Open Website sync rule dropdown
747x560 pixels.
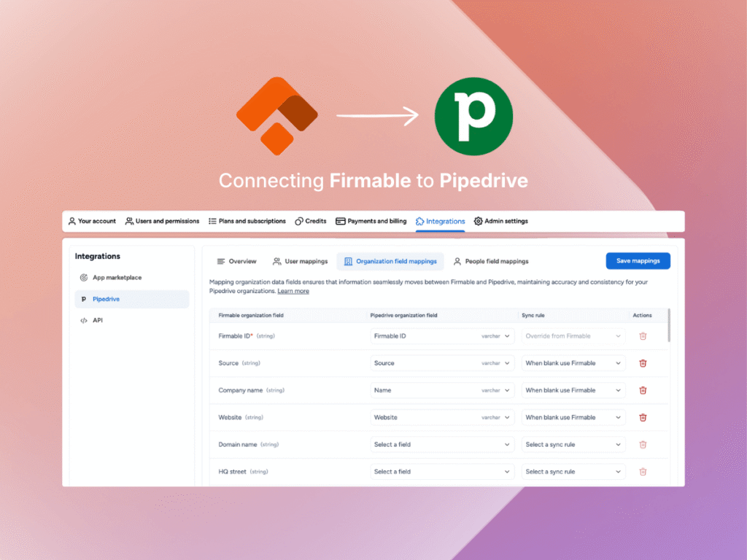coord(573,418)
